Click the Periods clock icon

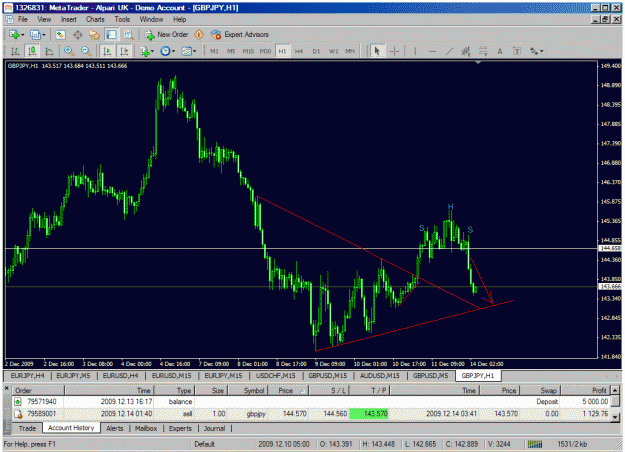click(165, 51)
